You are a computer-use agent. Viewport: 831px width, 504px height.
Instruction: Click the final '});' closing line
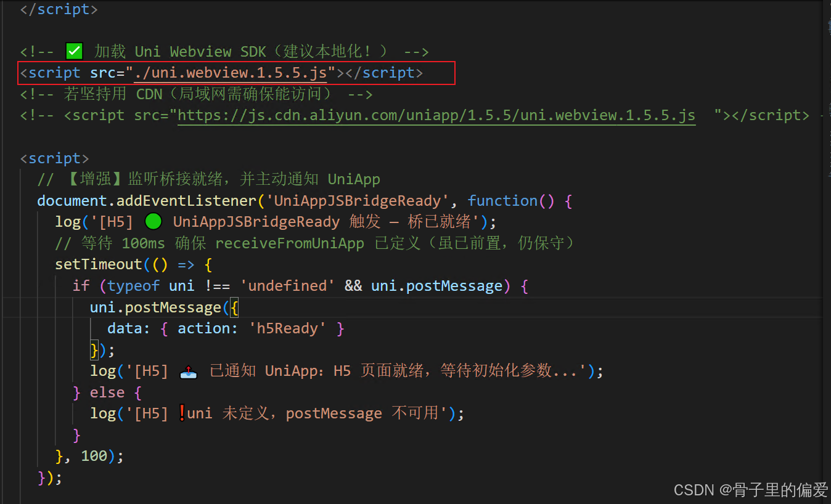pyautogui.click(x=50, y=478)
